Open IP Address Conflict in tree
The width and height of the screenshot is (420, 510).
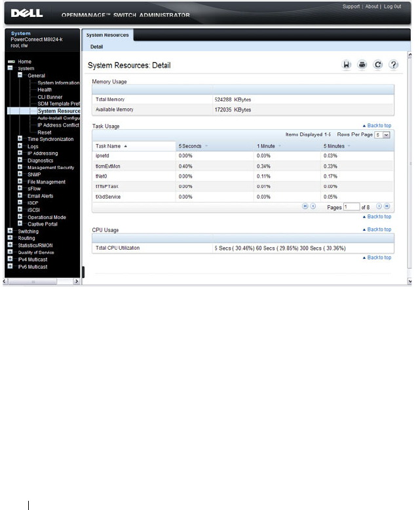click(x=58, y=125)
